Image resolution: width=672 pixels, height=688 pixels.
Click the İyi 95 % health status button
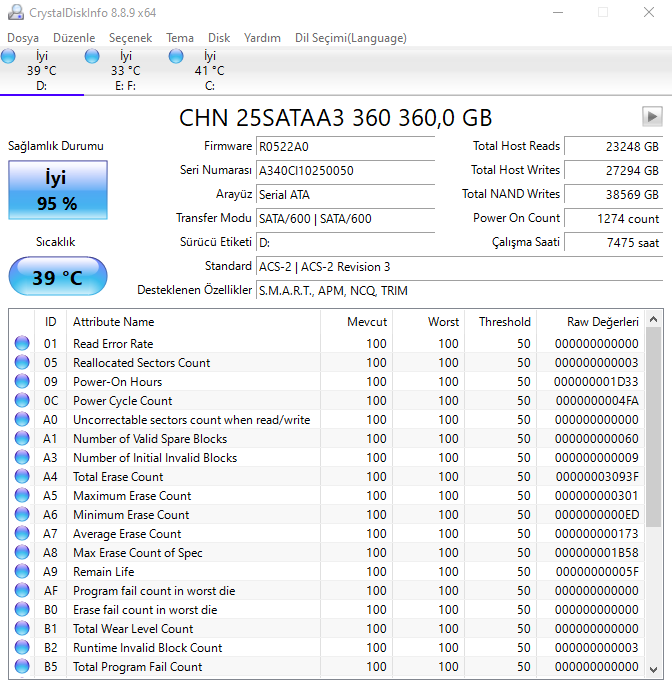click(x=56, y=190)
